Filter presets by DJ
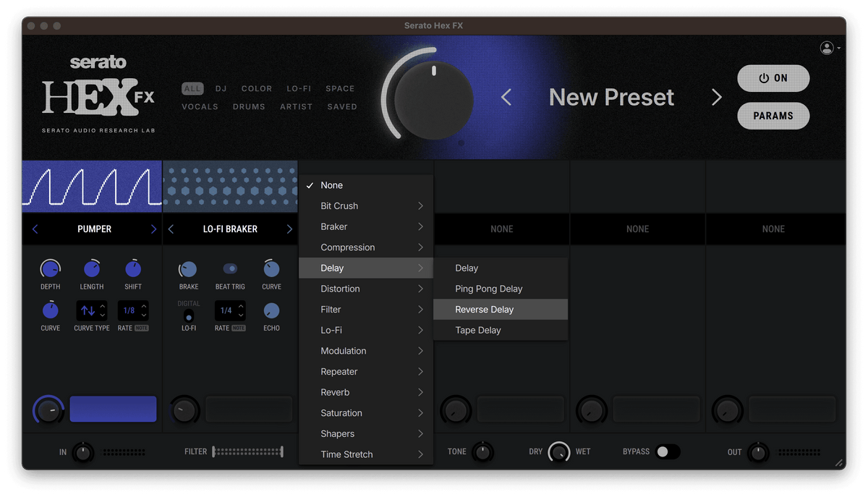 pyautogui.click(x=221, y=88)
